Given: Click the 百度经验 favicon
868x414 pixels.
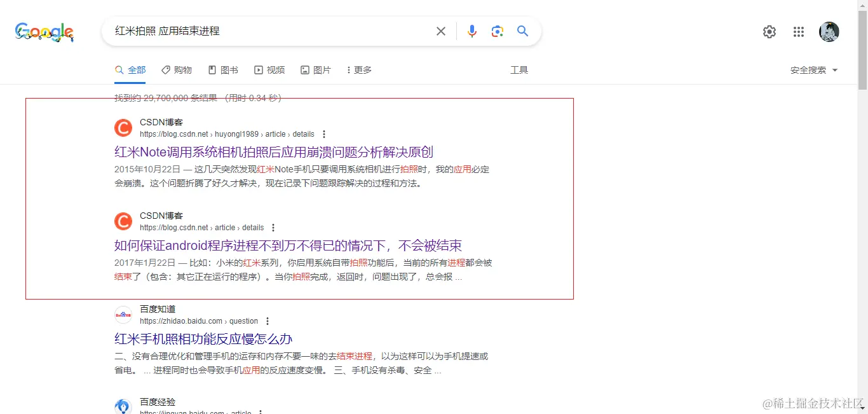Looking at the screenshot, I should [123, 407].
